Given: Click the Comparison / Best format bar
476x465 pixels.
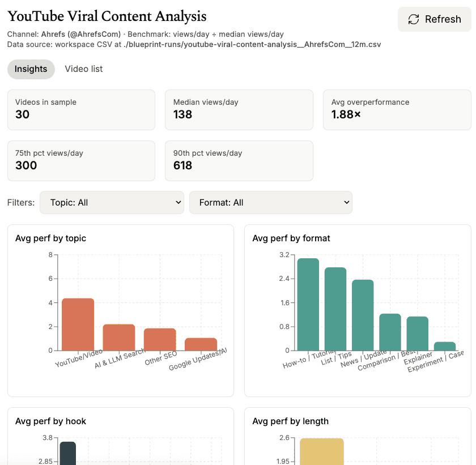Looking at the screenshot, I should [390, 332].
